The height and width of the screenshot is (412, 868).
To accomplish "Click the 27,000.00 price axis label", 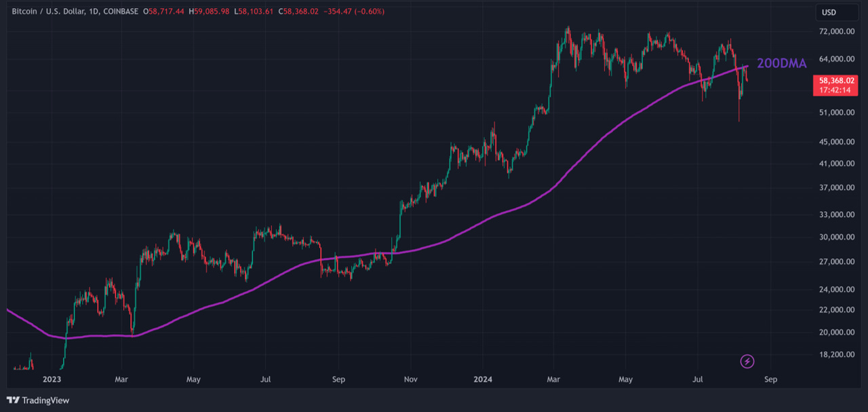I will [837, 262].
